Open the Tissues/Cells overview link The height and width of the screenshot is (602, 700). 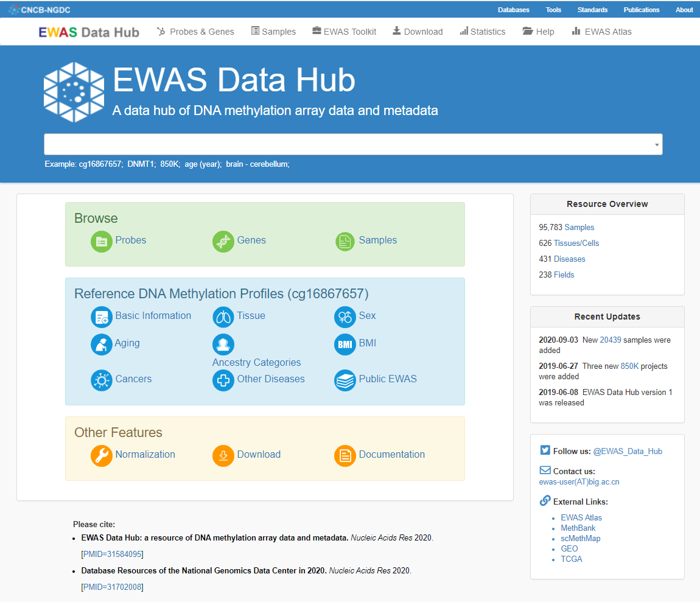576,243
